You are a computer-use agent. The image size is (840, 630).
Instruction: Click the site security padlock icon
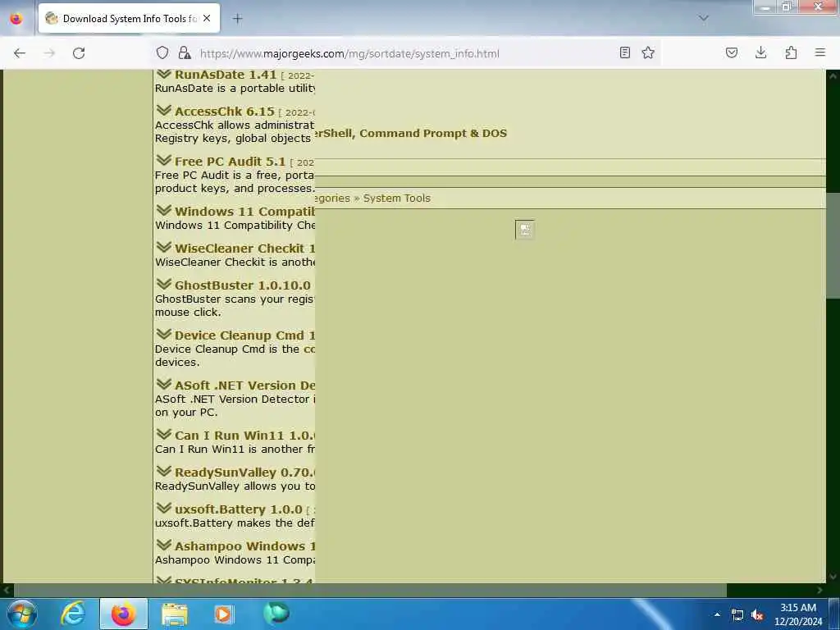185,52
